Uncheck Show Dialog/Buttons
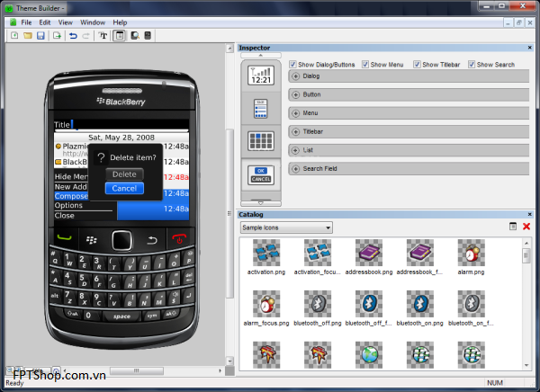 (x=292, y=65)
